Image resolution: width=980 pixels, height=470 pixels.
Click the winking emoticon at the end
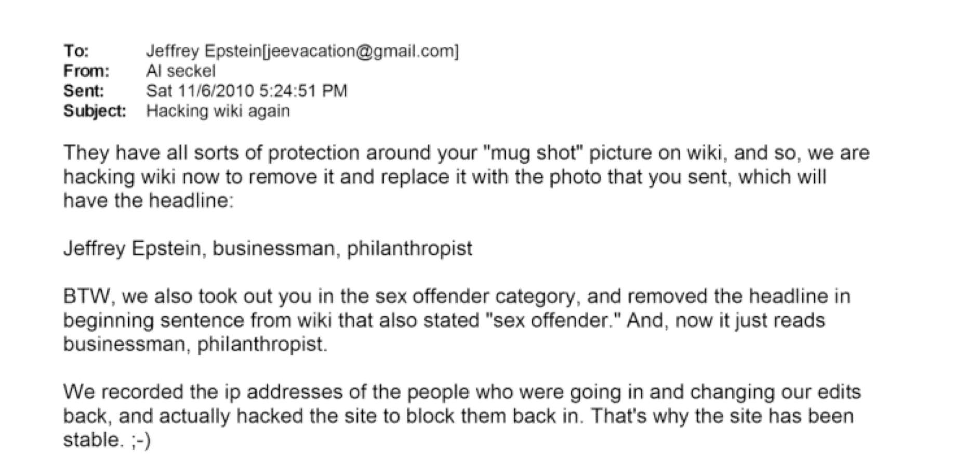(x=141, y=440)
